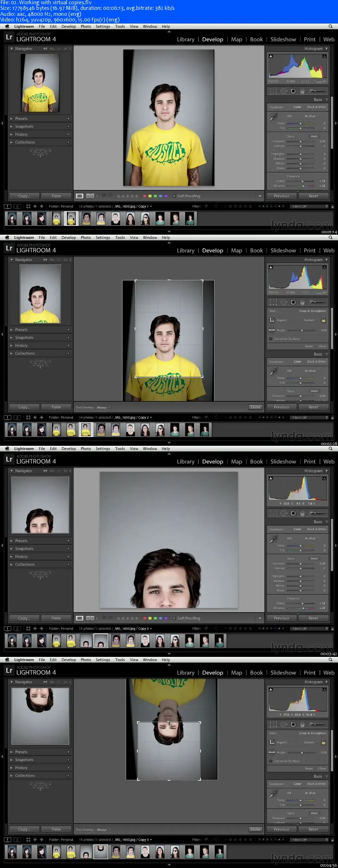The height and width of the screenshot is (868, 338).
Task: Open Slideshow module in the 00:04:56 frame
Action: coord(283,673)
